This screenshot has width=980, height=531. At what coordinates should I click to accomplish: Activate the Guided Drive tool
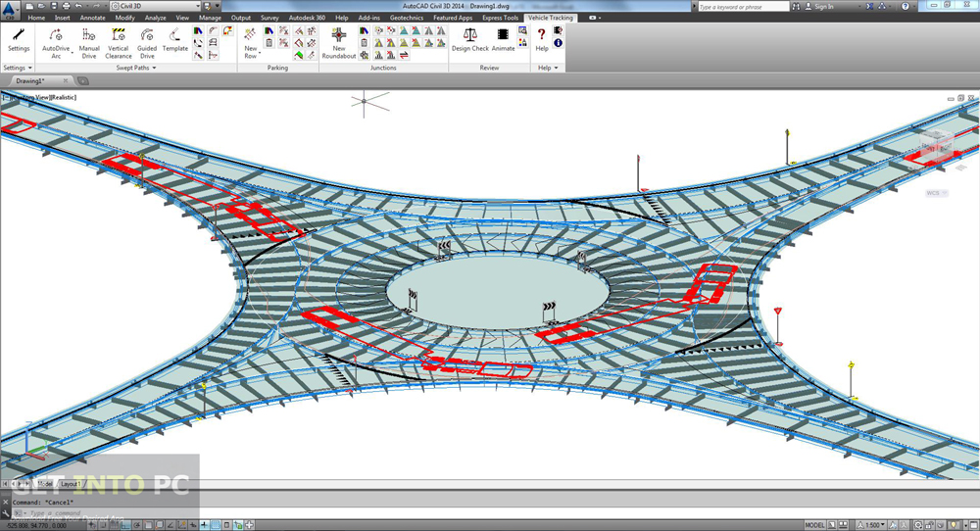tap(147, 43)
